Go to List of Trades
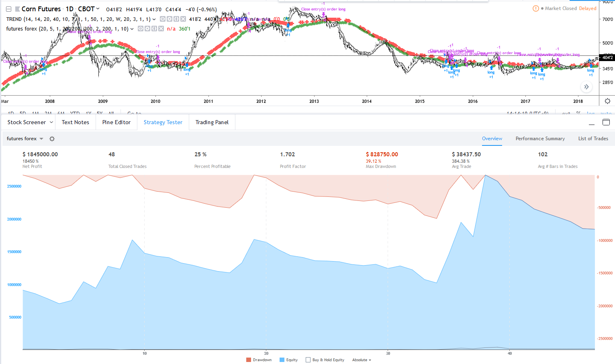 click(593, 139)
